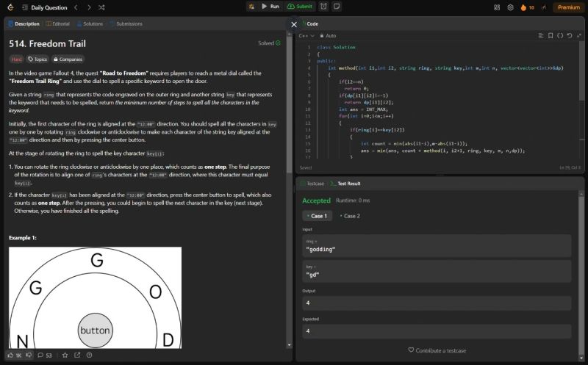
Task: Click the format code icon
Action: [x=541, y=35]
